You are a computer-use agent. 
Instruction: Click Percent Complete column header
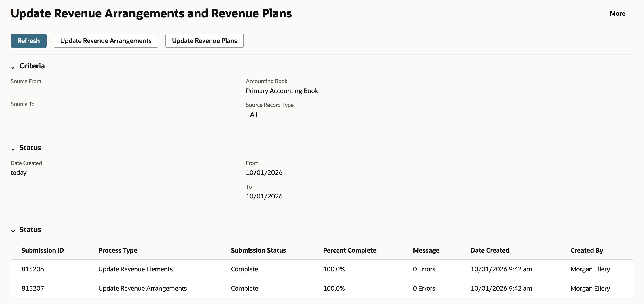point(350,250)
